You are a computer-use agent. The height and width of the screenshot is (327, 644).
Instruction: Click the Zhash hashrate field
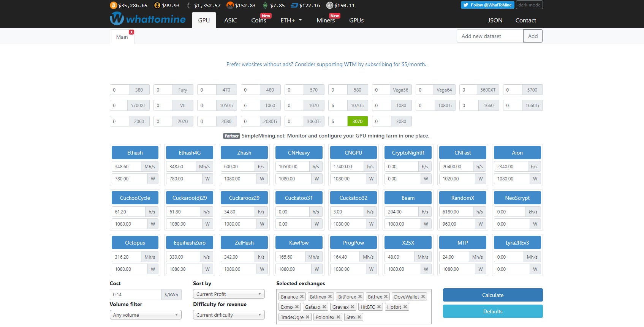238,166
